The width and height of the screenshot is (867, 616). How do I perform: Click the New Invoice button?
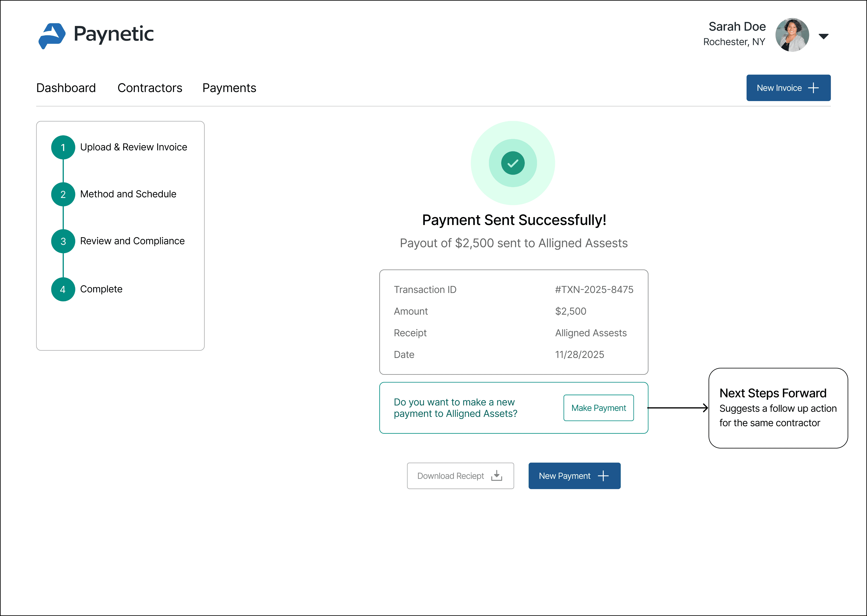[788, 88]
